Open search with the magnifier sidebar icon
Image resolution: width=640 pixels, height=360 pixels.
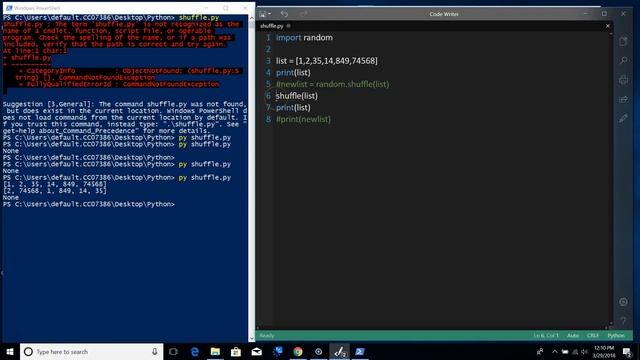click(x=623, y=60)
